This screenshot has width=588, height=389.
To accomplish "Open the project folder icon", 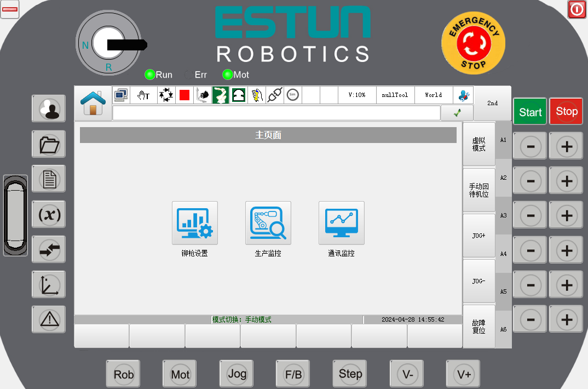I will tap(49, 144).
